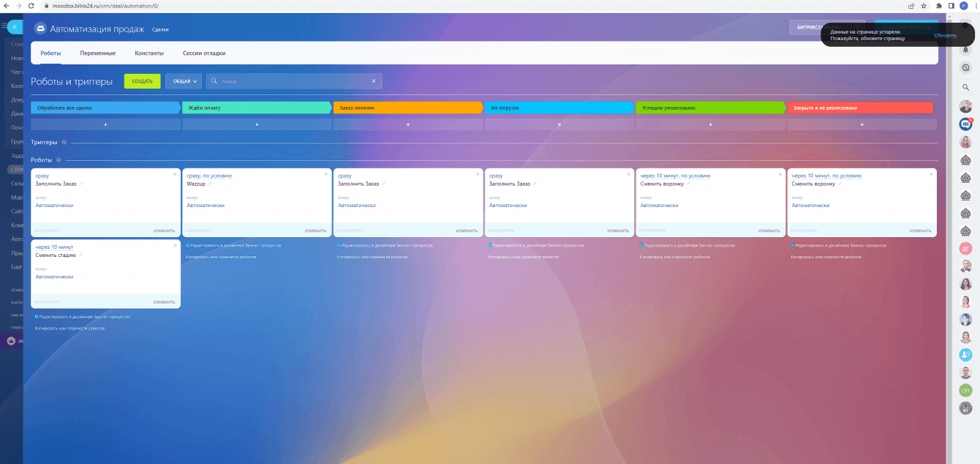Image resolution: width=980 pixels, height=464 pixels.
Task: Open notifications bell in right sidebar
Action: tap(965, 49)
